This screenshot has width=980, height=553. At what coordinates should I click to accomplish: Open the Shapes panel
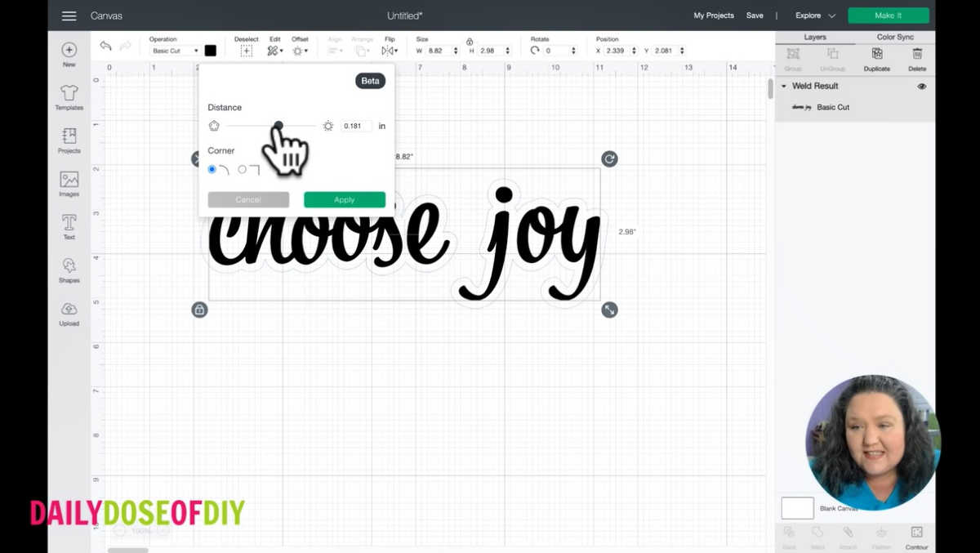(x=69, y=270)
